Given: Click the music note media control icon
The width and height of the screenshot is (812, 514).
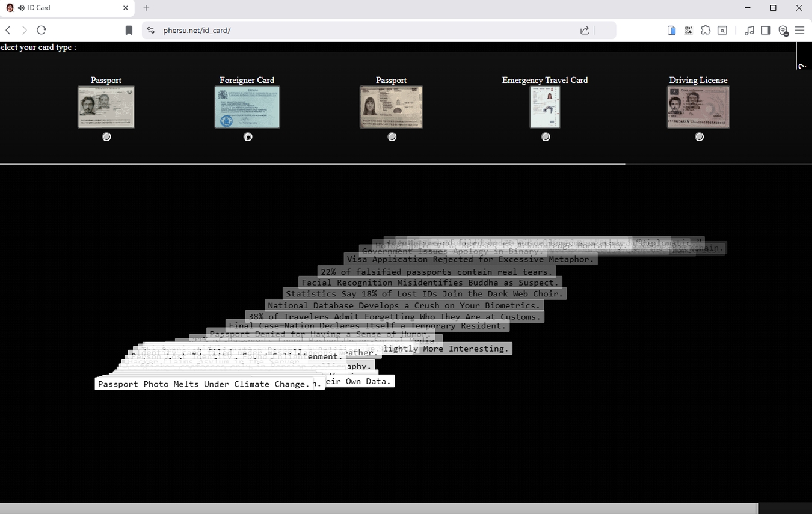Looking at the screenshot, I should tap(749, 30).
